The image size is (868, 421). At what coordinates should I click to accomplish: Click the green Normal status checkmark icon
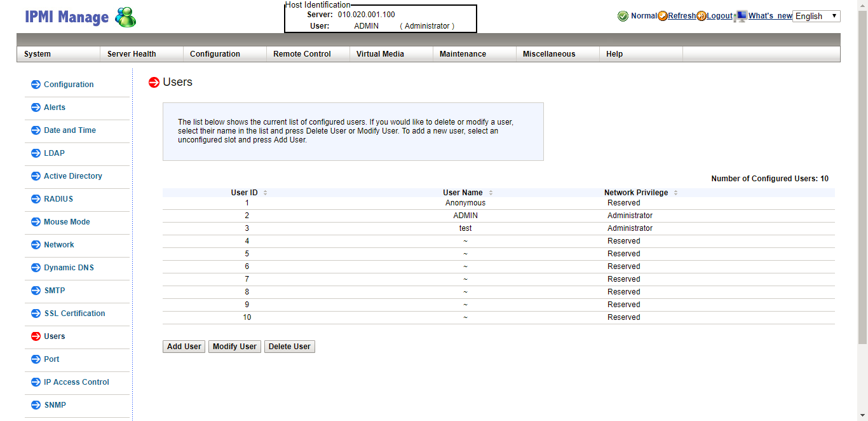click(x=623, y=16)
